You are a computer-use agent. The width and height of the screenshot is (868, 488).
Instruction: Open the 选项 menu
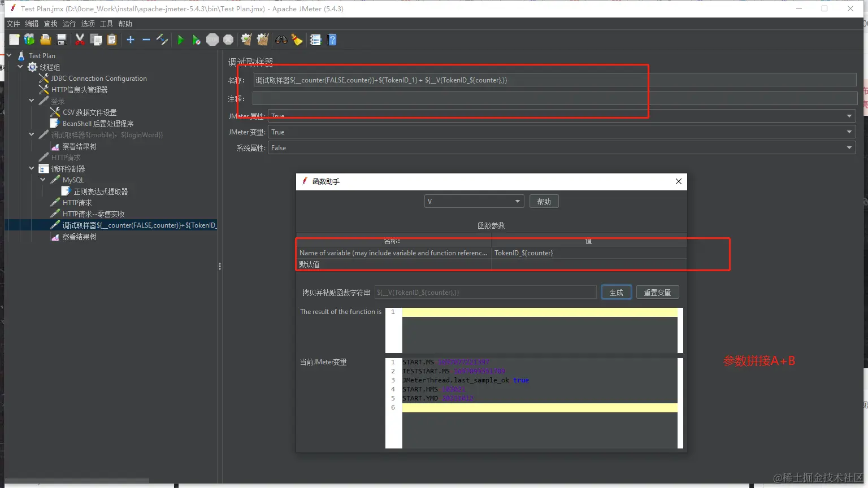88,24
